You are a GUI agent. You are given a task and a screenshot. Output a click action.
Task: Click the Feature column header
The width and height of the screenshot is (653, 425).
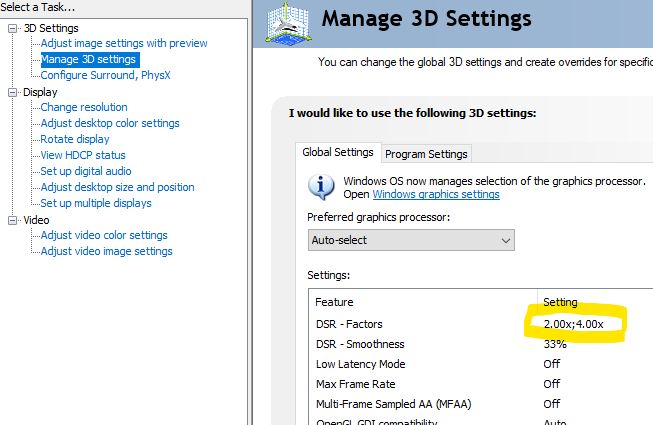pyautogui.click(x=423, y=302)
